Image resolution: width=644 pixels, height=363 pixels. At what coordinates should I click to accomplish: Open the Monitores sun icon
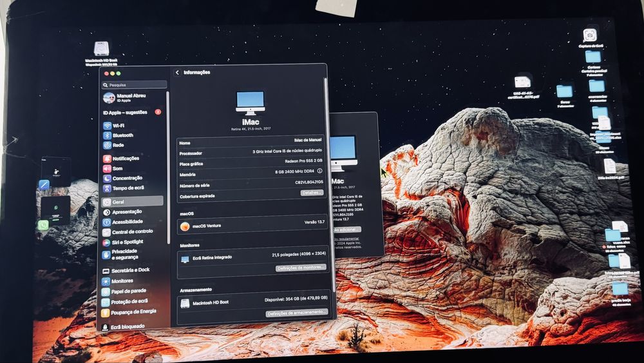click(106, 282)
